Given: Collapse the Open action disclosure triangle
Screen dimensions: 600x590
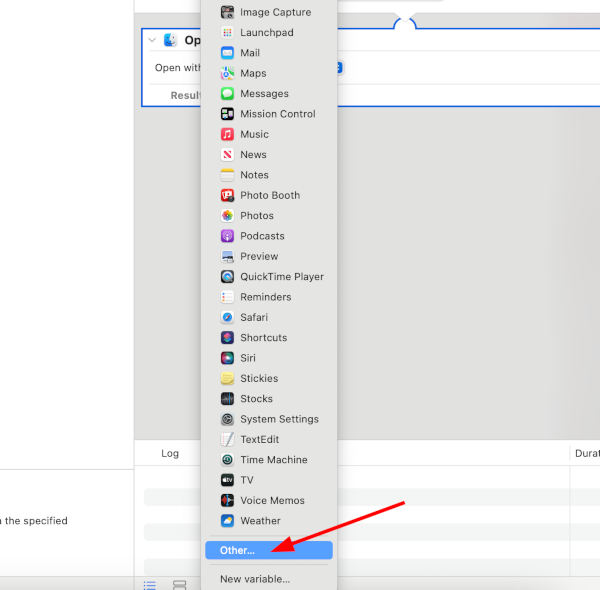Looking at the screenshot, I should pos(152,40).
